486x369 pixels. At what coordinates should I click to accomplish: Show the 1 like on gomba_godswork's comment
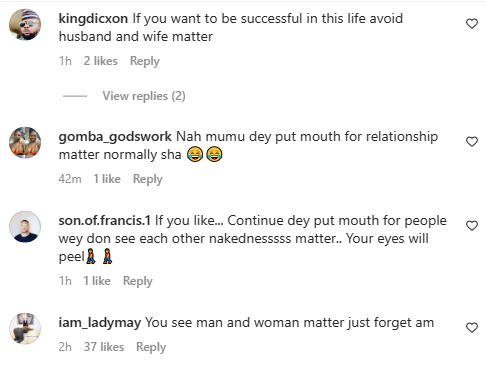[107, 179]
